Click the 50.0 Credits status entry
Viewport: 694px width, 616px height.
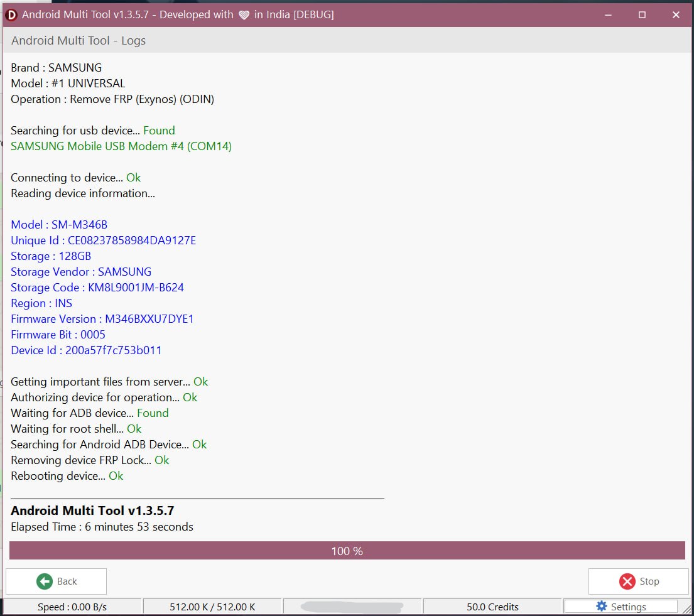pyautogui.click(x=492, y=607)
